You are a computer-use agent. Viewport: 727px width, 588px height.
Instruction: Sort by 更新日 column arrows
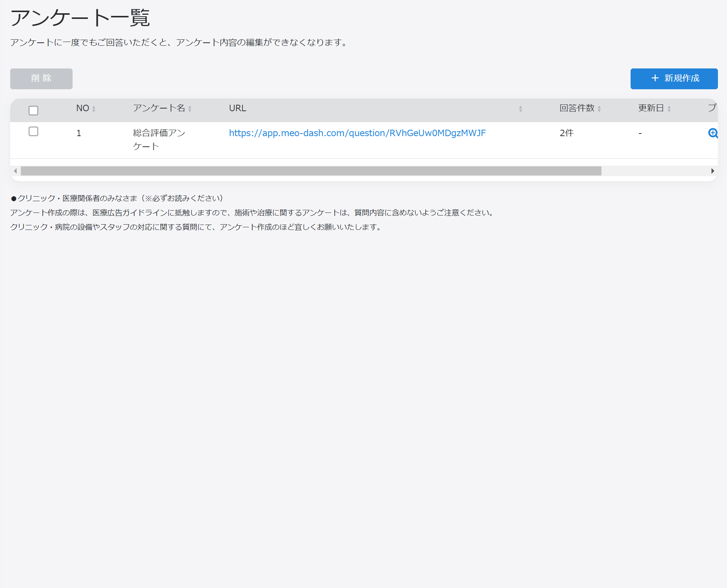pyautogui.click(x=669, y=109)
